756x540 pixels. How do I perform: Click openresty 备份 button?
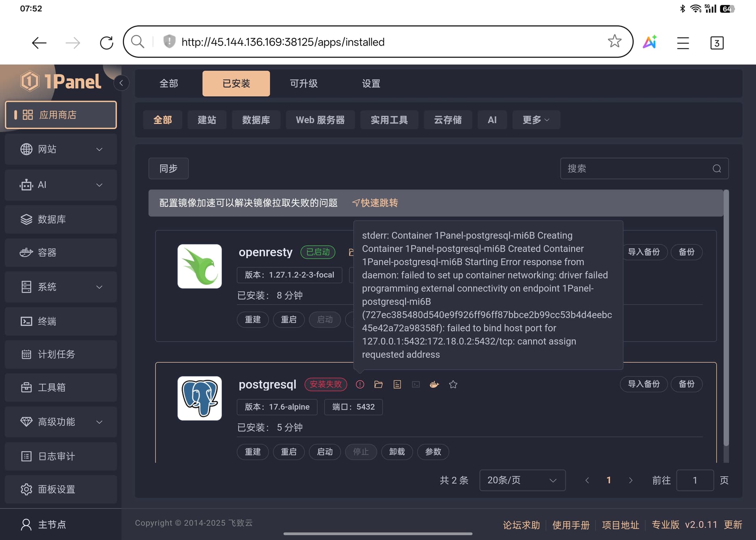click(687, 252)
